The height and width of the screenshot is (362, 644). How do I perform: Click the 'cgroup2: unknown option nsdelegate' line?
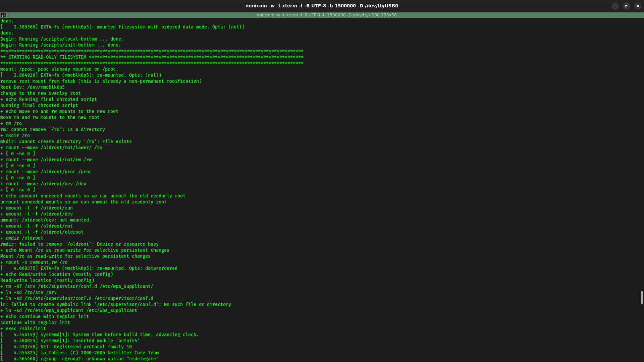(80, 359)
